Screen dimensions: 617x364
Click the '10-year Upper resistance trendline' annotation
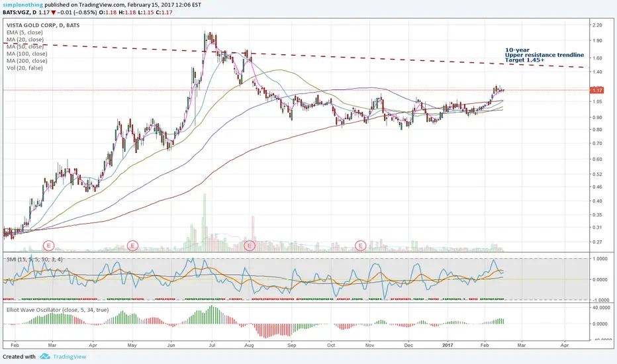544,55
